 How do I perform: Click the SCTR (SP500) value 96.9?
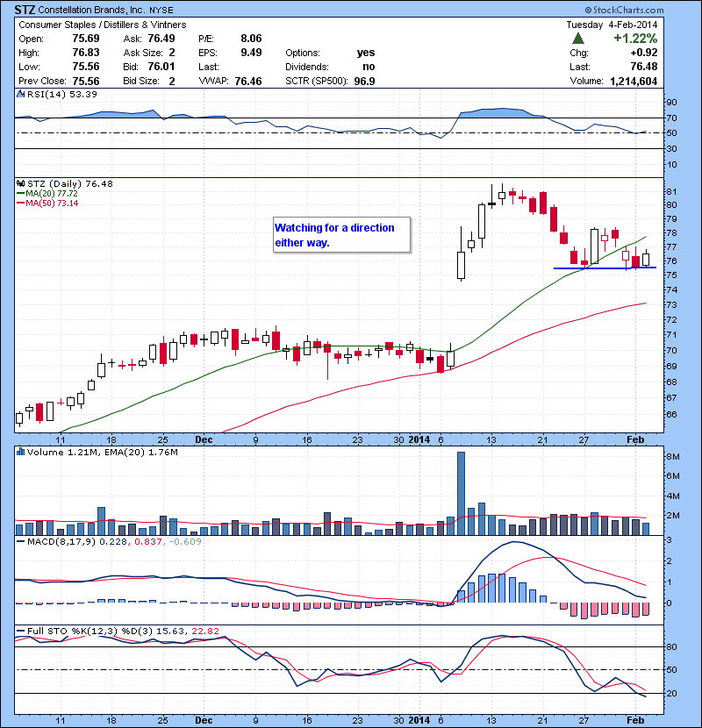365,82
